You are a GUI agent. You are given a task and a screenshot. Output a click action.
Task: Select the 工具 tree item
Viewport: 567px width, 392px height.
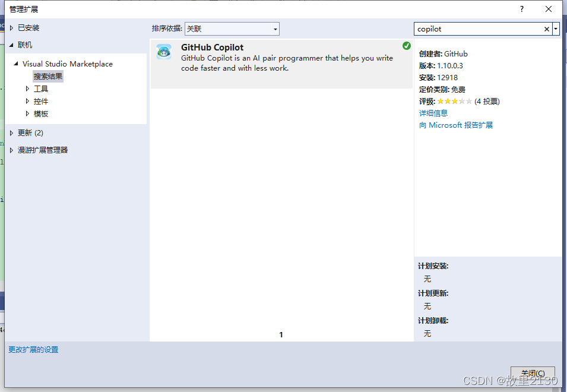point(41,89)
